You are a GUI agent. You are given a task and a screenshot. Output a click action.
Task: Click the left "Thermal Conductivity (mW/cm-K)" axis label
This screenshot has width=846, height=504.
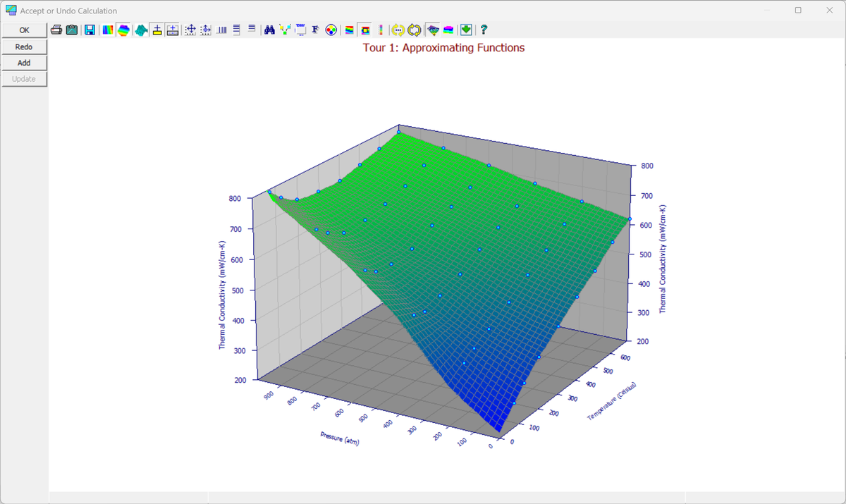222,295
